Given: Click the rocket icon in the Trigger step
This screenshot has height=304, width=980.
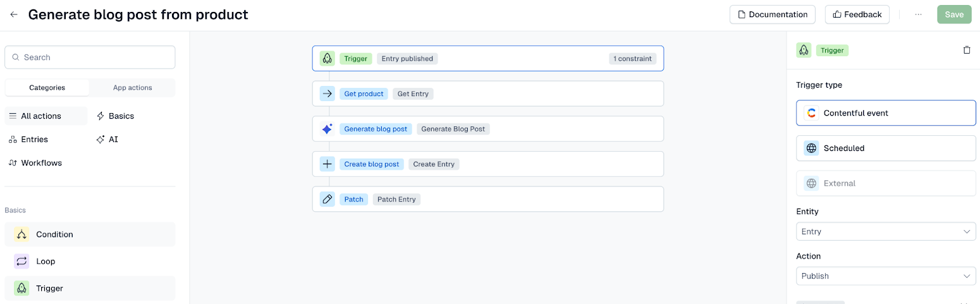Looking at the screenshot, I should 327,58.
